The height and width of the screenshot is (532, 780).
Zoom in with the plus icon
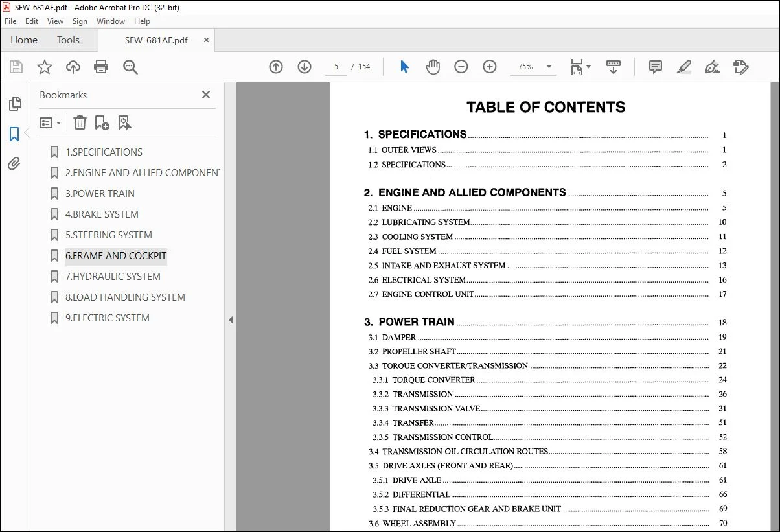pyautogui.click(x=490, y=67)
